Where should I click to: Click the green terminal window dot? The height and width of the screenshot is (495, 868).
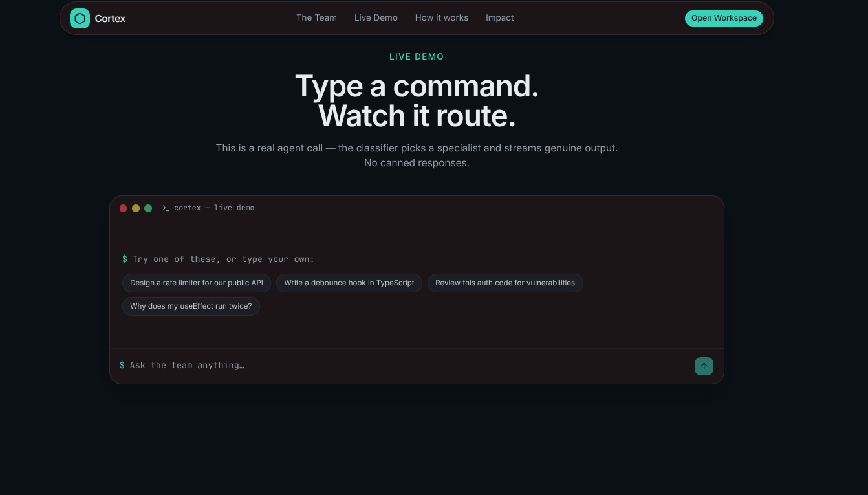[x=148, y=208]
